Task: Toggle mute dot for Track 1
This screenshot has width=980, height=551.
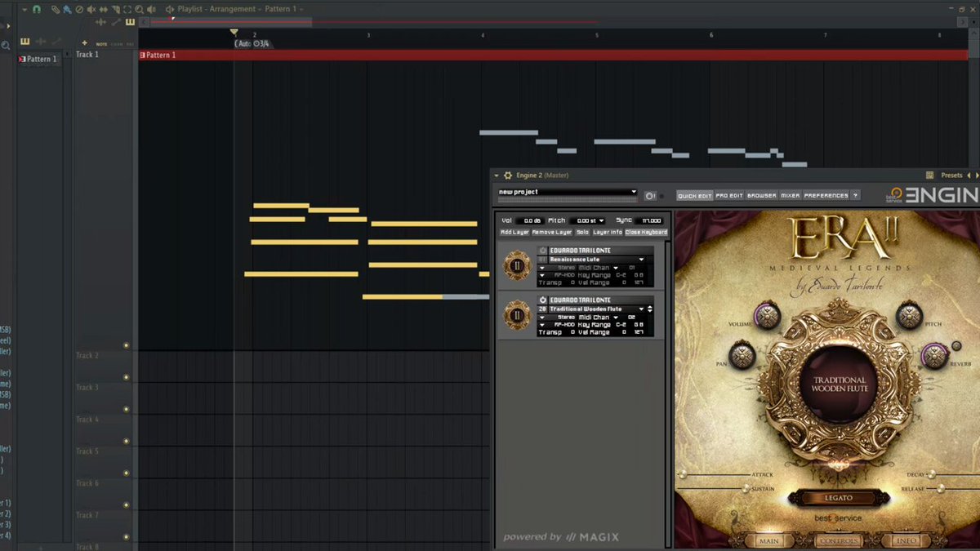Action: (126, 345)
